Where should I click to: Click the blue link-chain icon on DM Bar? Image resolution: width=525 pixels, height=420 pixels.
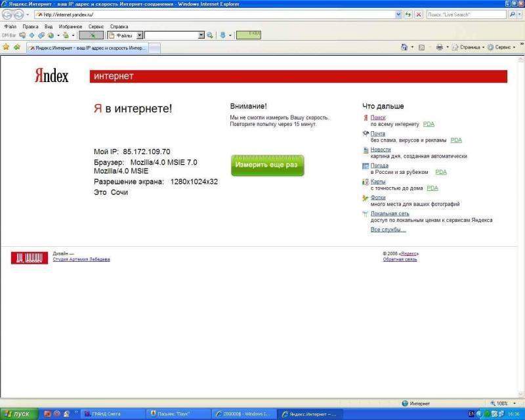coord(41,35)
